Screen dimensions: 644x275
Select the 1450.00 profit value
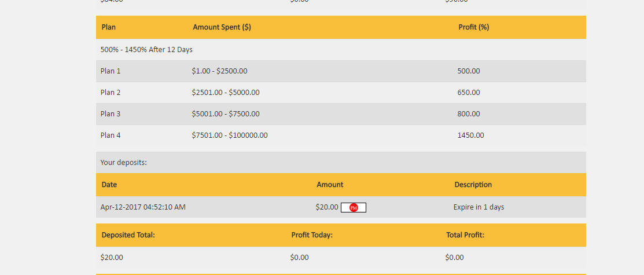(x=470, y=135)
